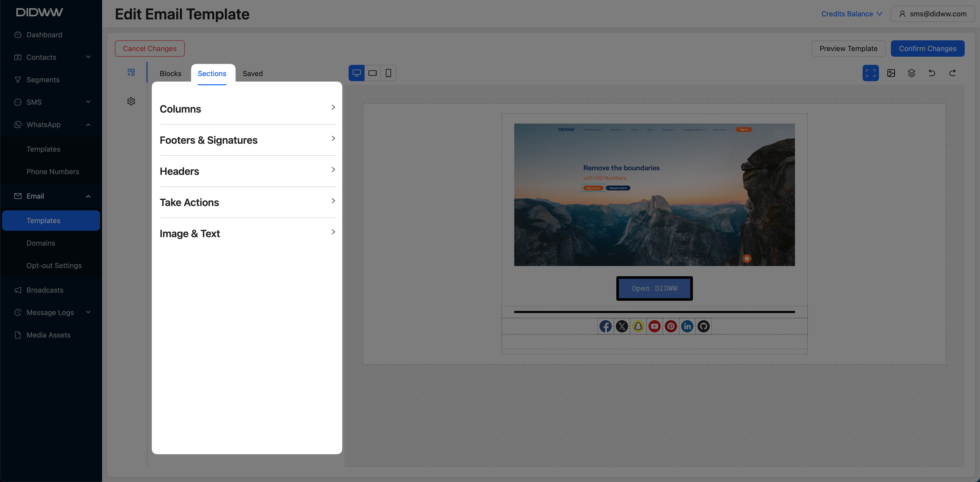The height and width of the screenshot is (482, 980).
Task: Switch to tablet preview mode
Action: point(372,73)
